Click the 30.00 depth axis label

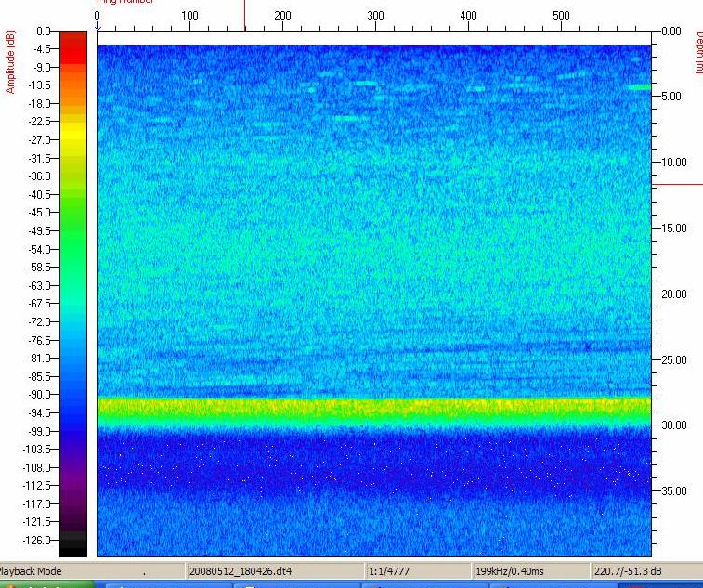[x=673, y=425]
